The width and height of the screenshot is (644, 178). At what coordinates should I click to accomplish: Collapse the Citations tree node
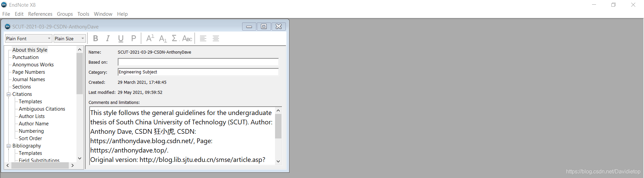[x=9, y=94]
